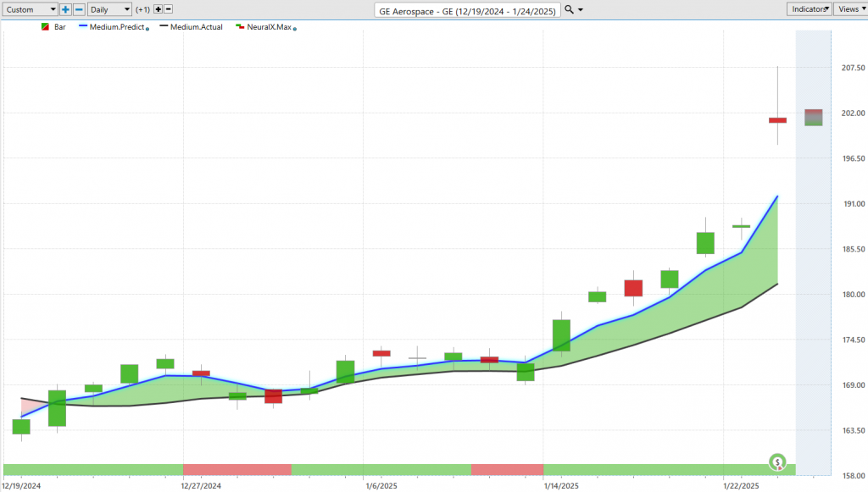Click the dot next to Medium.Predict
The width and height of the screenshot is (868, 492).
click(147, 29)
